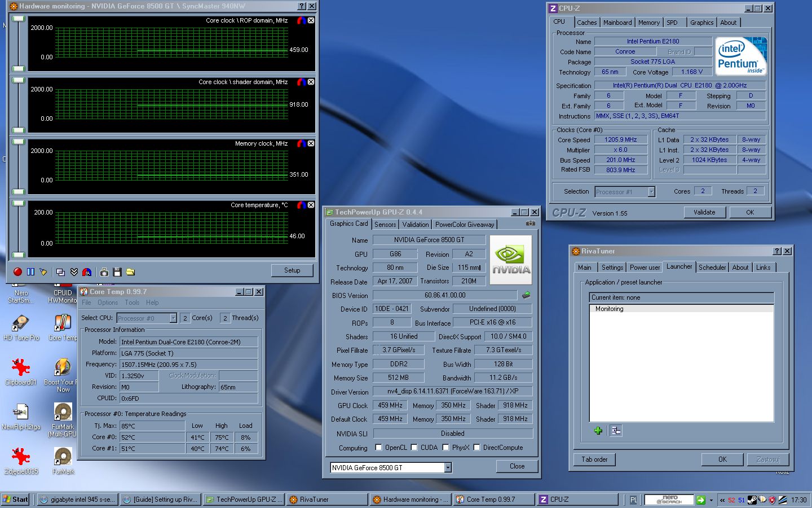Click the overlapping windows icon in monitoring toolbar
Screen dimensions: 812x508
click(61, 272)
